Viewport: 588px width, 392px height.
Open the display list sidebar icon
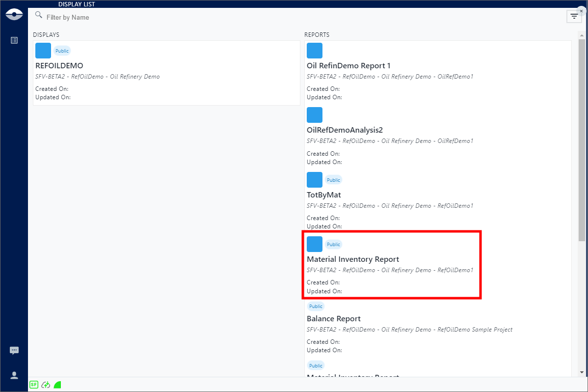click(14, 40)
